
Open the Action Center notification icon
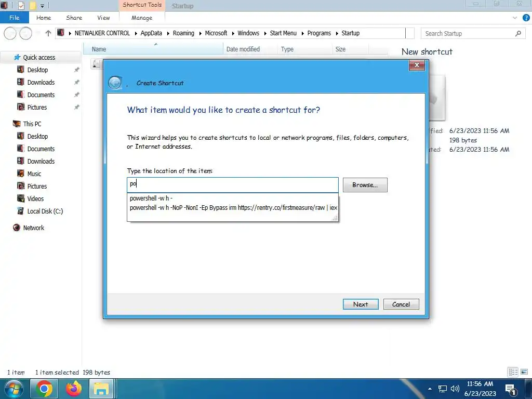tap(511, 389)
